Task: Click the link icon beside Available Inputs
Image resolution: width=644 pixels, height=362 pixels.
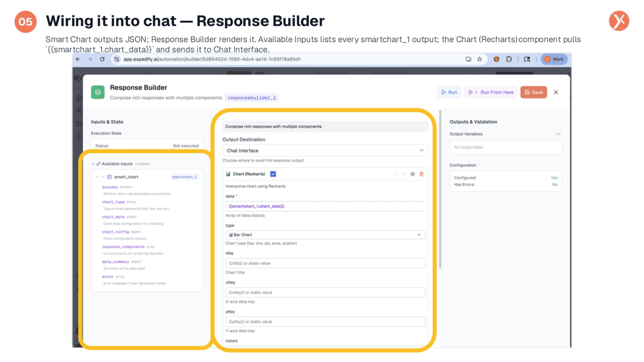Action: (98, 164)
